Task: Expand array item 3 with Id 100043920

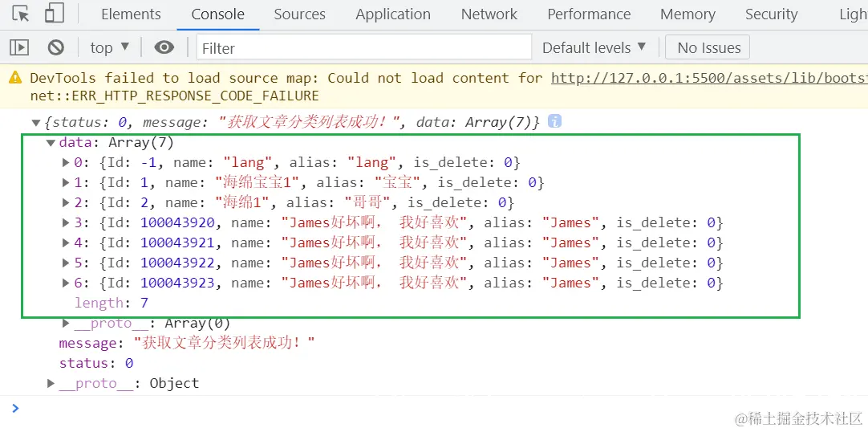Action: pos(66,222)
